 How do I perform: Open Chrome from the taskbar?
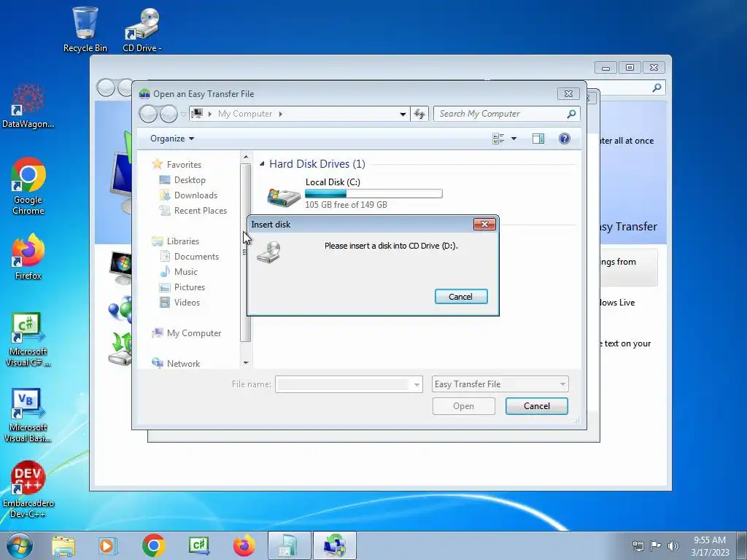(153, 545)
